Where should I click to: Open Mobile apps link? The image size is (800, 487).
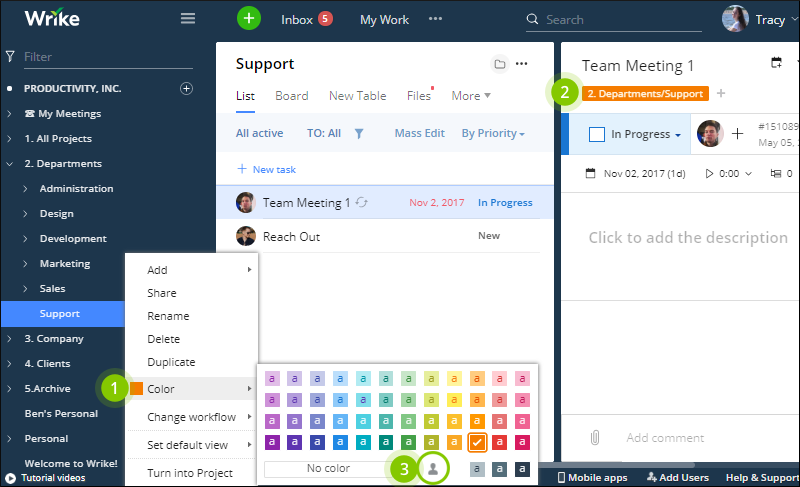coord(592,478)
